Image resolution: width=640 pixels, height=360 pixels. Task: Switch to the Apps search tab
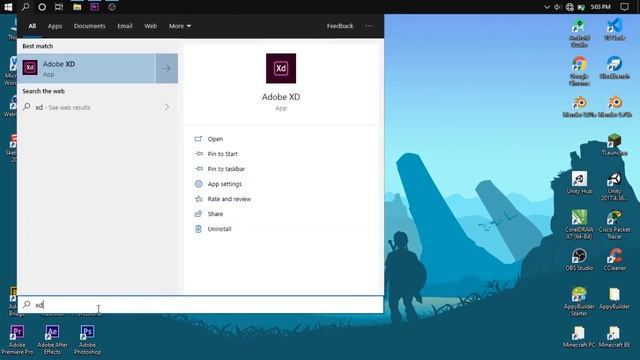(x=55, y=26)
